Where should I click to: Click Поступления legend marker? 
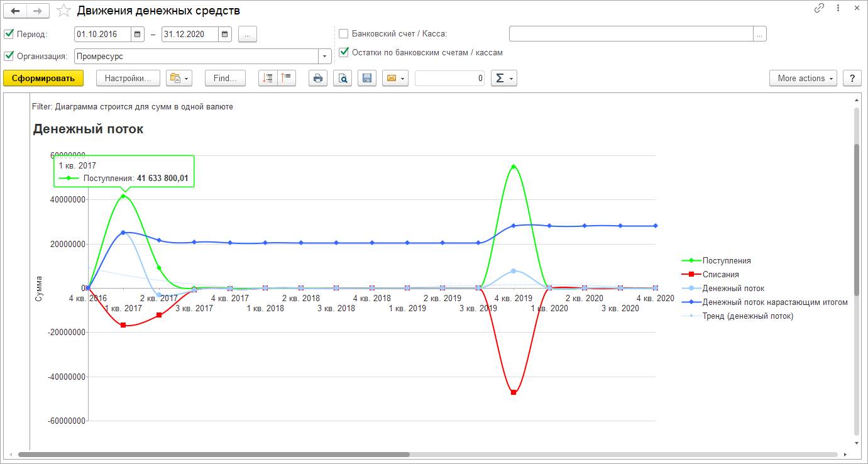(x=691, y=261)
